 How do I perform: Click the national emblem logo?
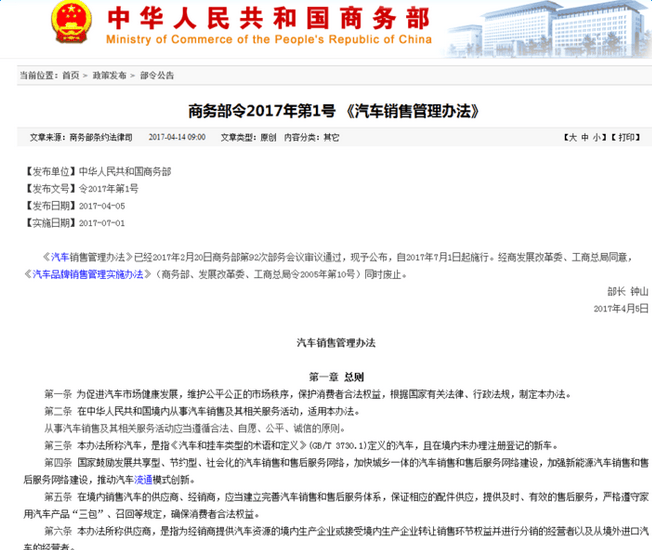click(x=71, y=22)
